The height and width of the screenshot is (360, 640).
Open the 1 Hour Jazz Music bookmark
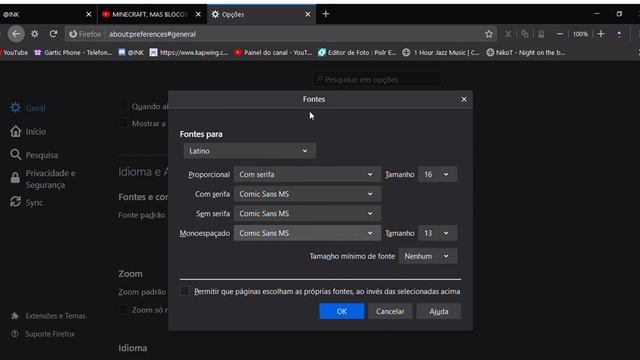[441, 53]
